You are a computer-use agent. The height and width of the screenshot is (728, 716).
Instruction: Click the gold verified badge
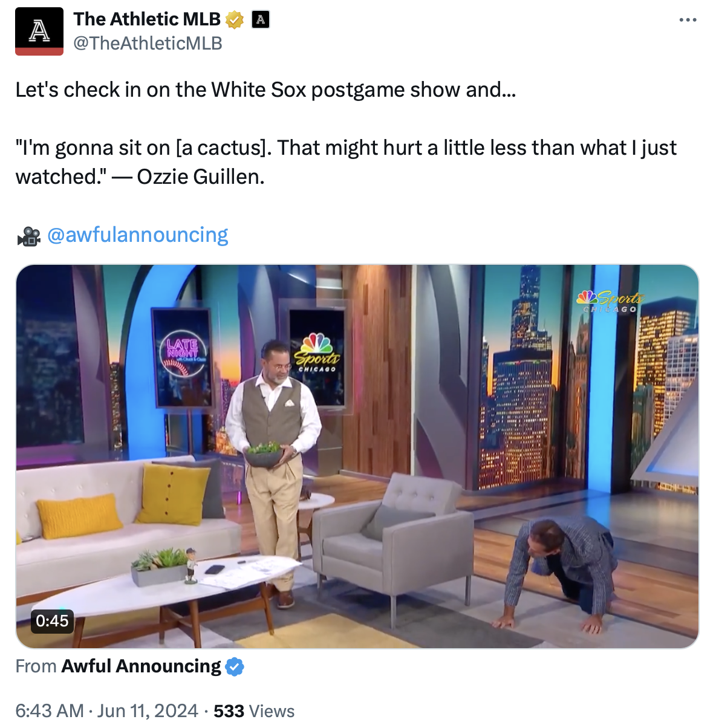click(x=235, y=20)
